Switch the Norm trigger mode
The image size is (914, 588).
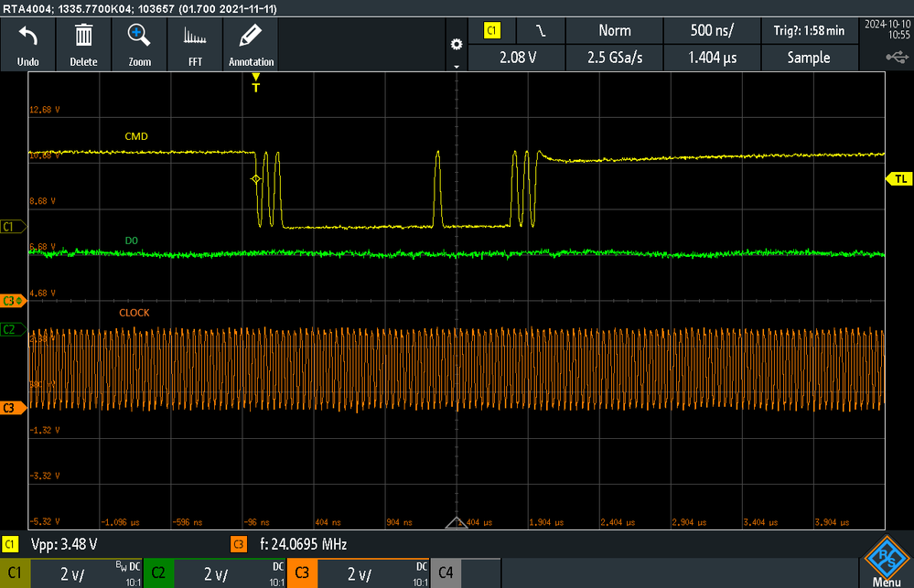coord(615,31)
